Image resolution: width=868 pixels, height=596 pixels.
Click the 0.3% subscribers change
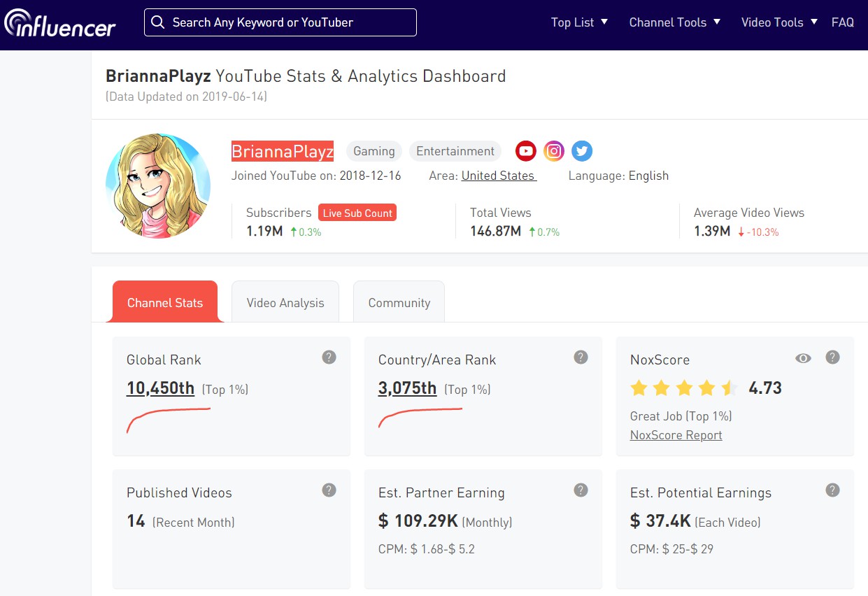pyautogui.click(x=306, y=232)
